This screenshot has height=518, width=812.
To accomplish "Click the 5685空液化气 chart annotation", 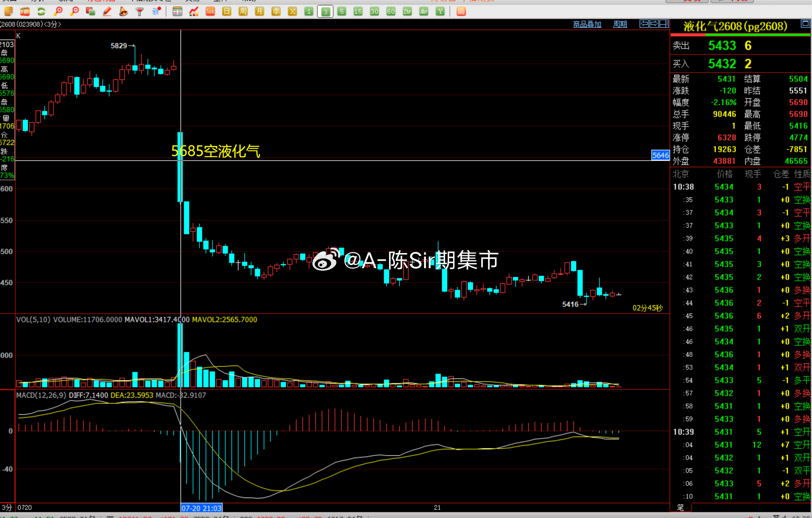I will pos(215,151).
